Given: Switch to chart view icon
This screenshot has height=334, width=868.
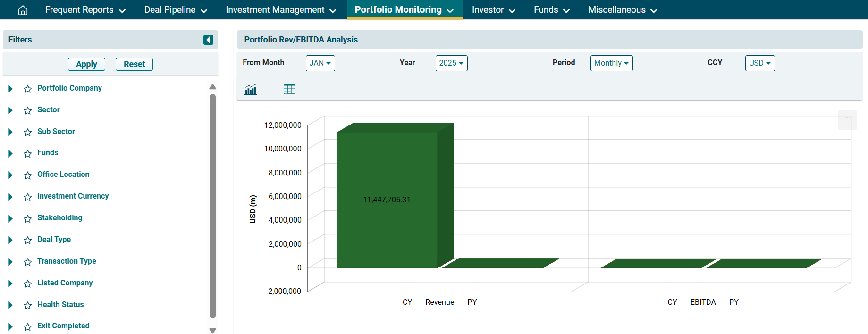Looking at the screenshot, I should click(251, 89).
